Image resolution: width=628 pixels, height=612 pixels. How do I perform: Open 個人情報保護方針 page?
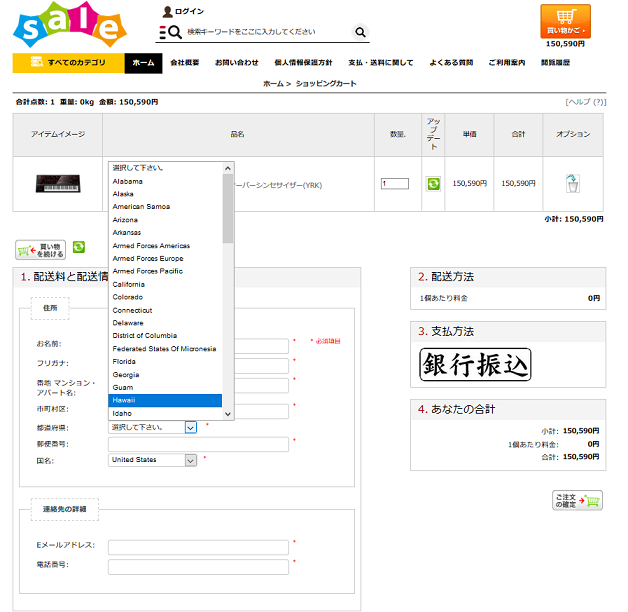pos(303,63)
